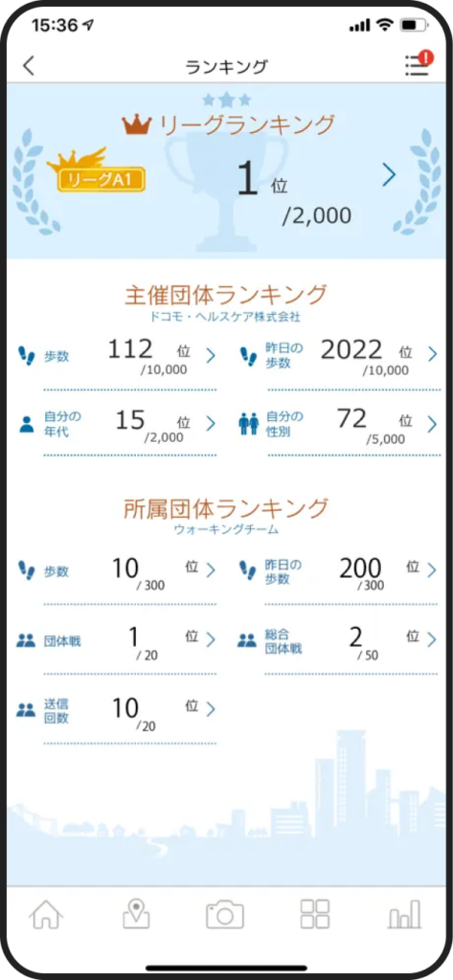Expand 歩数 112位 organizer ranking chevron

(211, 356)
